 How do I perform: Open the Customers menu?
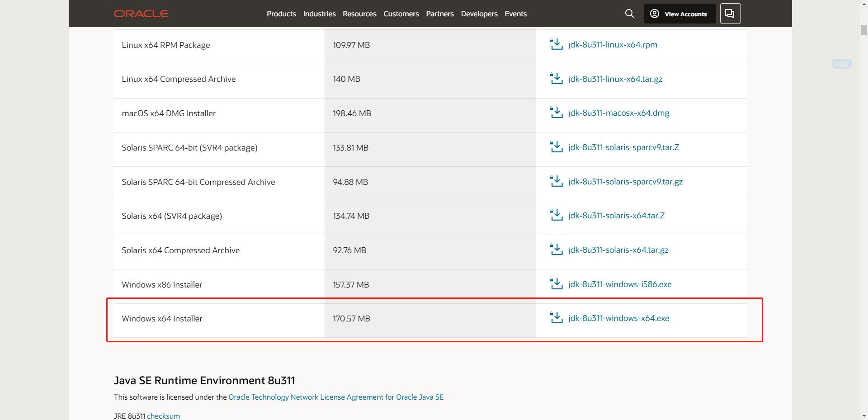(x=401, y=14)
